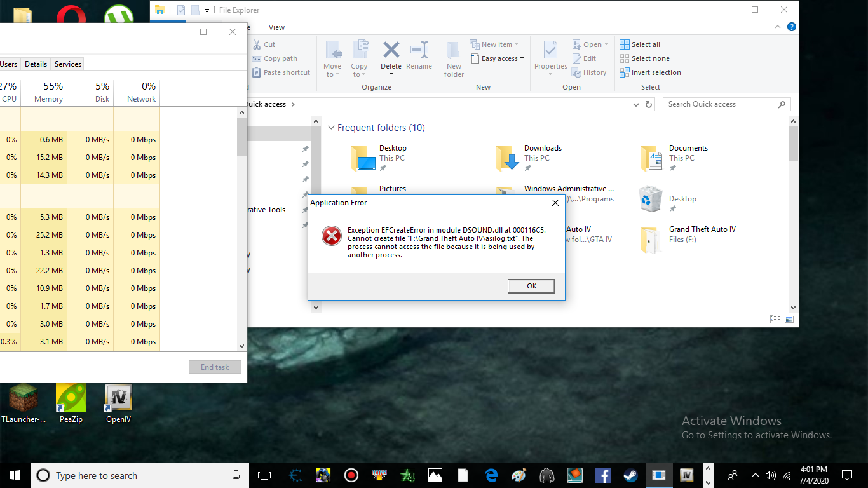Screen dimensions: 868x488
Task: Click Select all in ribbon
Action: (x=640, y=44)
